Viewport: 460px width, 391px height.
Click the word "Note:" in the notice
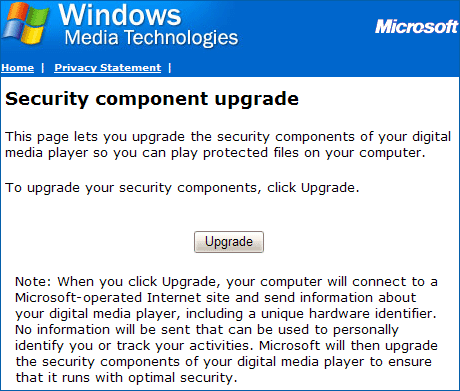coord(33,282)
